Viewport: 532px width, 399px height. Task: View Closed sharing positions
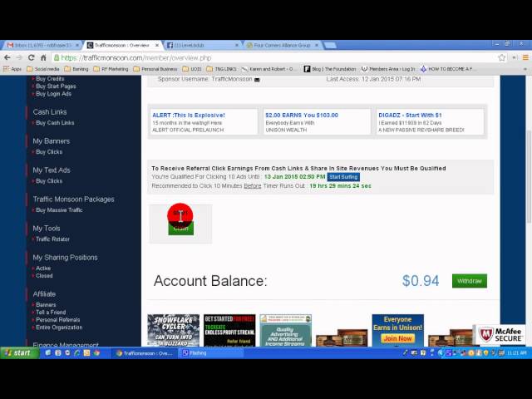[44, 276]
